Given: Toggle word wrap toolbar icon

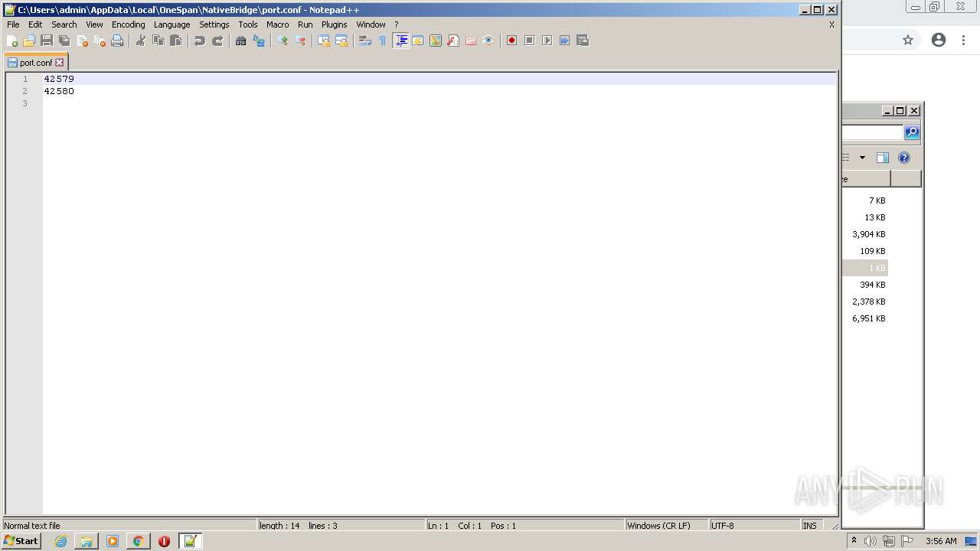Looking at the screenshot, I should click(365, 41).
